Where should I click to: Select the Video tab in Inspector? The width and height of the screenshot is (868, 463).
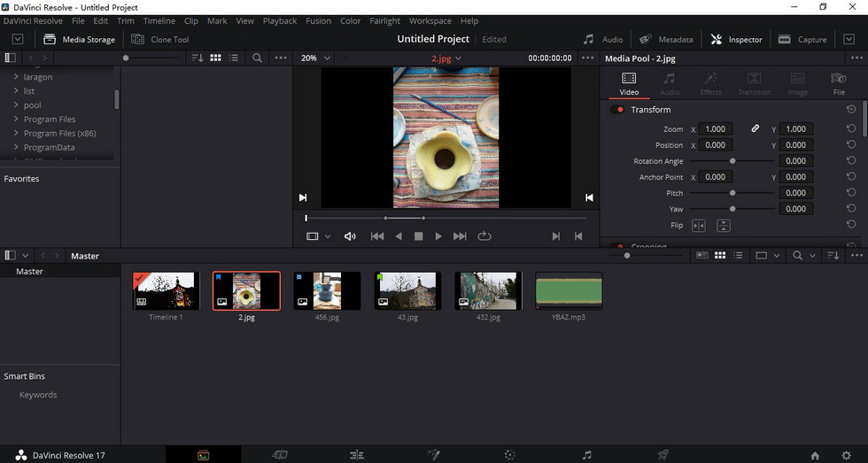pyautogui.click(x=629, y=84)
